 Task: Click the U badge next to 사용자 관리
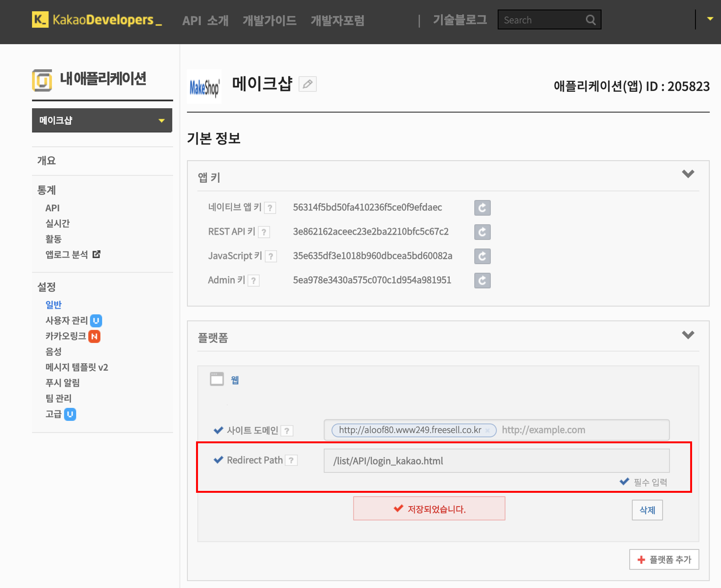(96, 321)
